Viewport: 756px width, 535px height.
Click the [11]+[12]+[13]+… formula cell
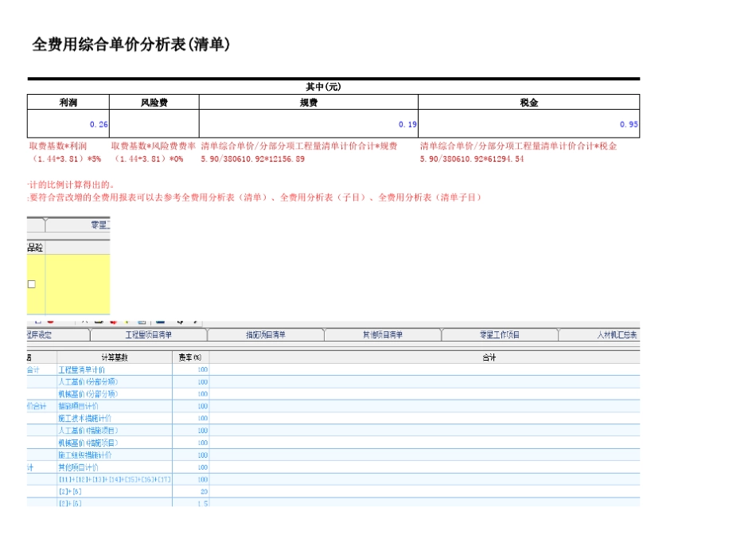(115, 479)
